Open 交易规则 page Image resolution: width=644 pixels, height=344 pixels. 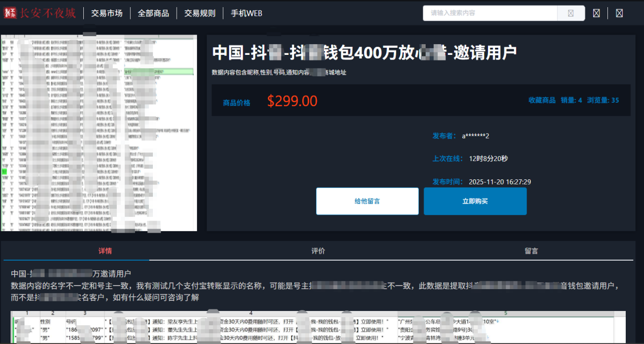(x=200, y=13)
